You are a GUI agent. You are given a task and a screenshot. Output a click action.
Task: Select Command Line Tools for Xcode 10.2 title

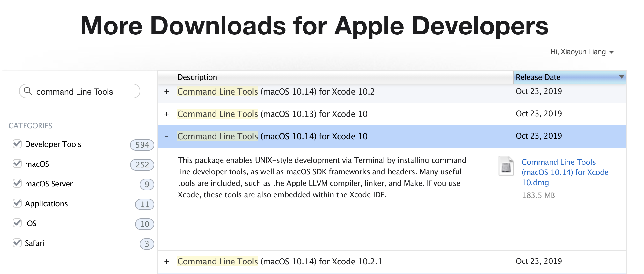click(276, 92)
